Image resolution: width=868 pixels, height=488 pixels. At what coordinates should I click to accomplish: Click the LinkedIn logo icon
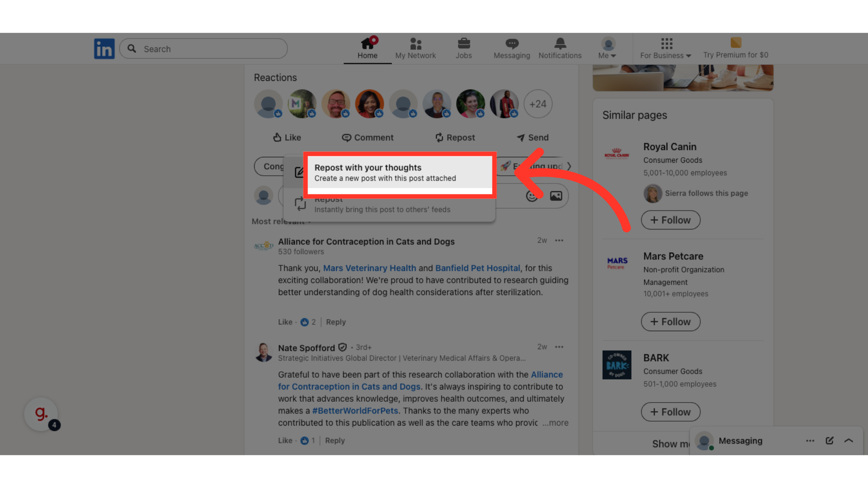(x=104, y=49)
